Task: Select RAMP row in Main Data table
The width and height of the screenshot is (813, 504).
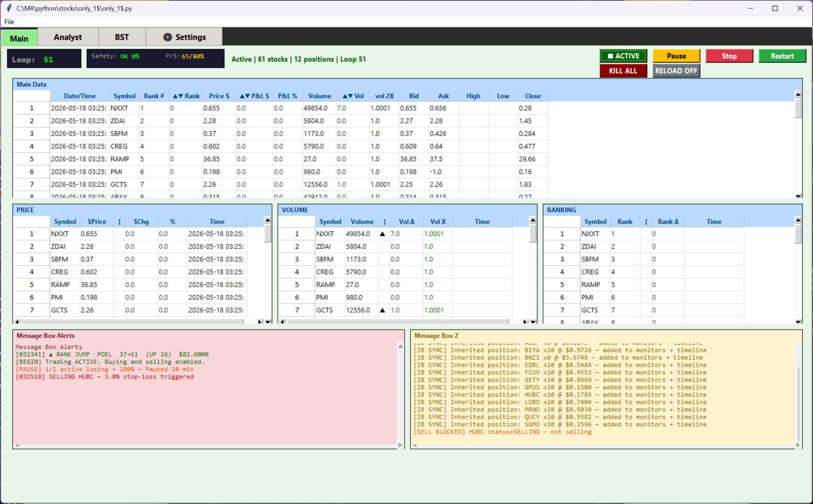Action: pyautogui.click(x=280, y=159)
